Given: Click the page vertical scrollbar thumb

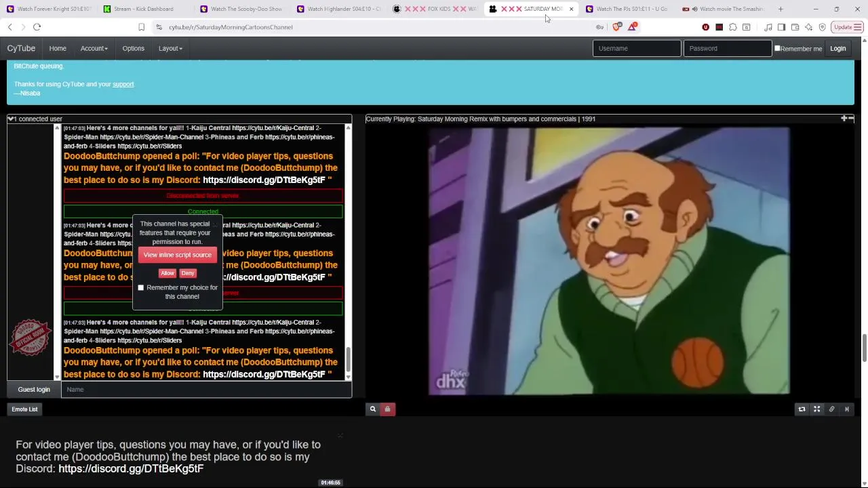Looking at the screenshot, I should (864, 348).
